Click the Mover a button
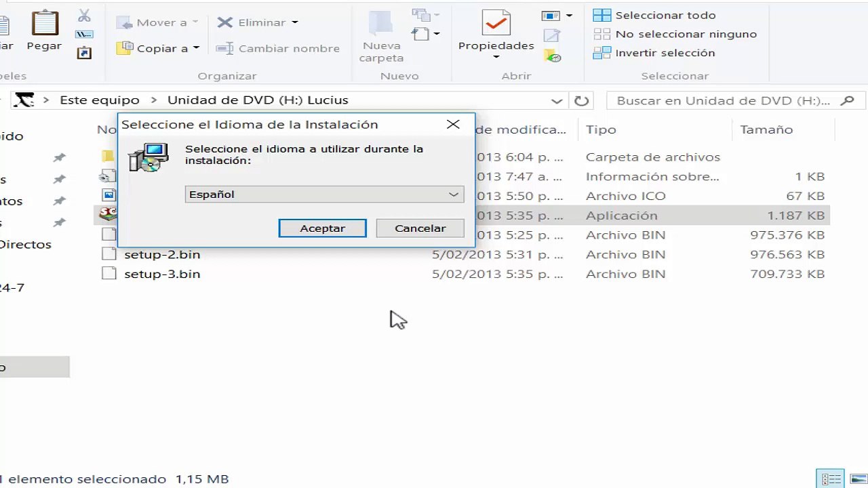 click(x=157, y=22)
